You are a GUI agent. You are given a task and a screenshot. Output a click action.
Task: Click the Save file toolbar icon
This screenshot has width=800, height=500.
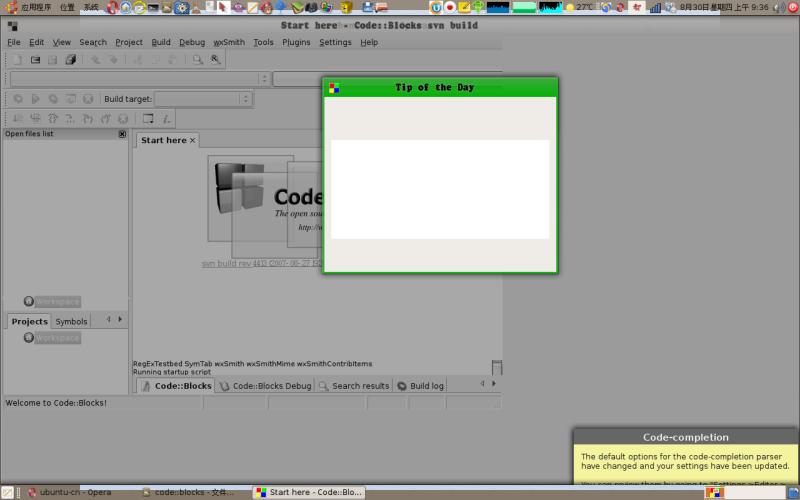click(53, 60)
